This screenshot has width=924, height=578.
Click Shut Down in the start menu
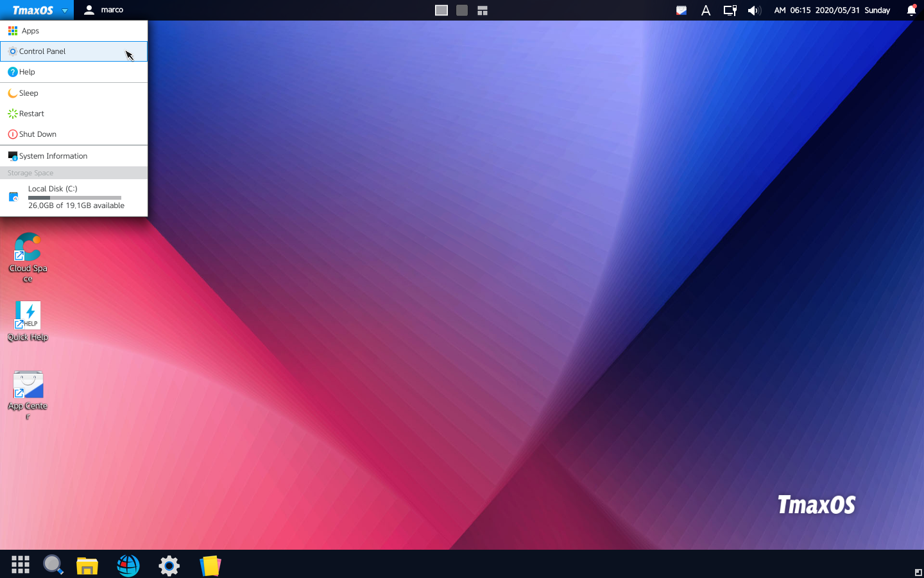[37, 134]
